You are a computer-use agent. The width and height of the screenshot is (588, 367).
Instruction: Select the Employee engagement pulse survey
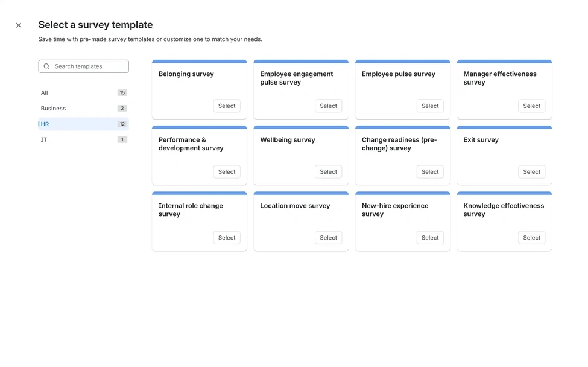pyautogui.click(x=328, y=106)
